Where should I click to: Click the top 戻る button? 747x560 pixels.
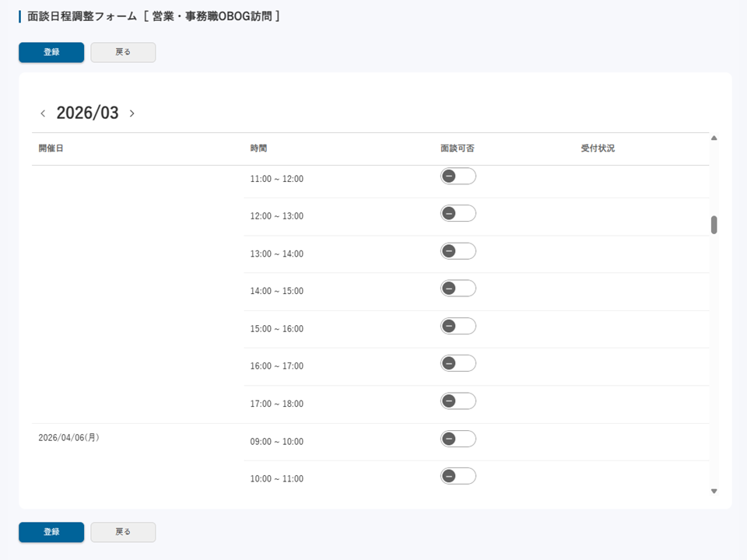point(123,52)
